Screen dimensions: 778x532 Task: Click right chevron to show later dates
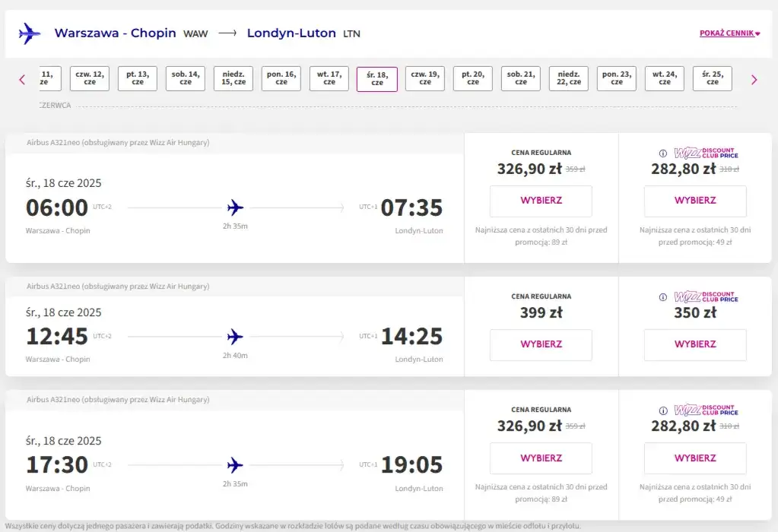(754, 79)
